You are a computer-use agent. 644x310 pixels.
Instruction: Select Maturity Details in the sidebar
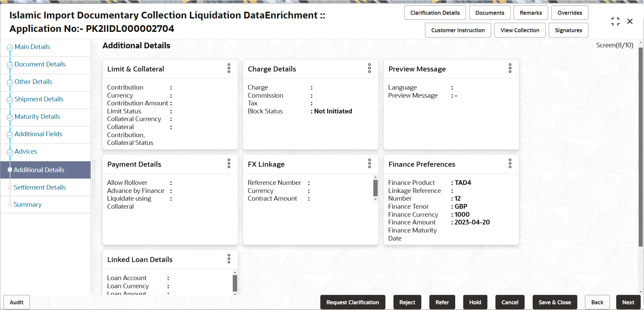[x=37, y=116]
